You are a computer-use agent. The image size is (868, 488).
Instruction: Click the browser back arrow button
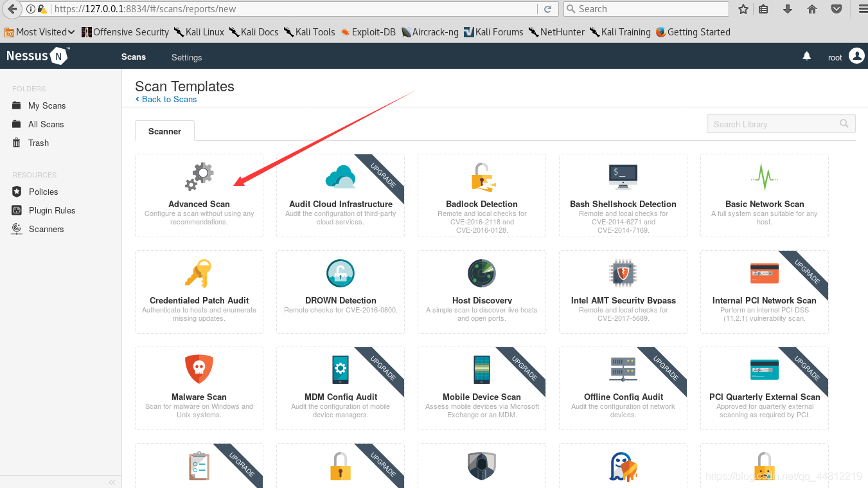click(12, 9)
